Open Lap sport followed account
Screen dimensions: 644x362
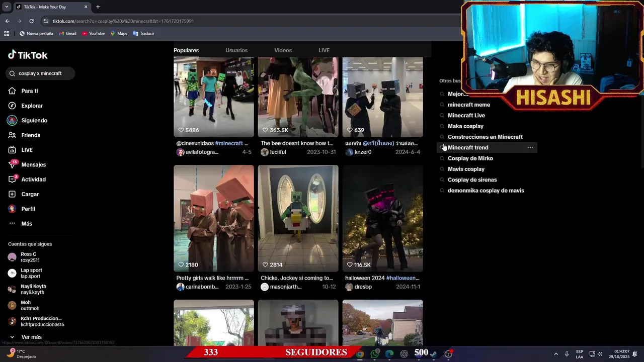tap(25, 273)
